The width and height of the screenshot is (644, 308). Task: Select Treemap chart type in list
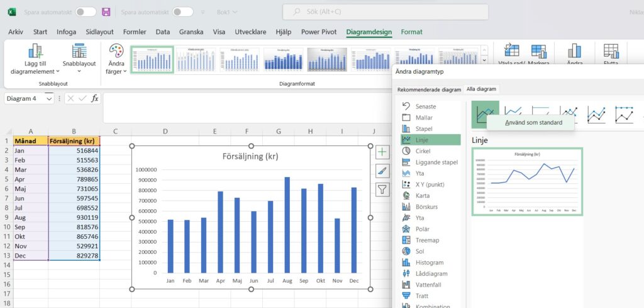[x=427, y=240]
